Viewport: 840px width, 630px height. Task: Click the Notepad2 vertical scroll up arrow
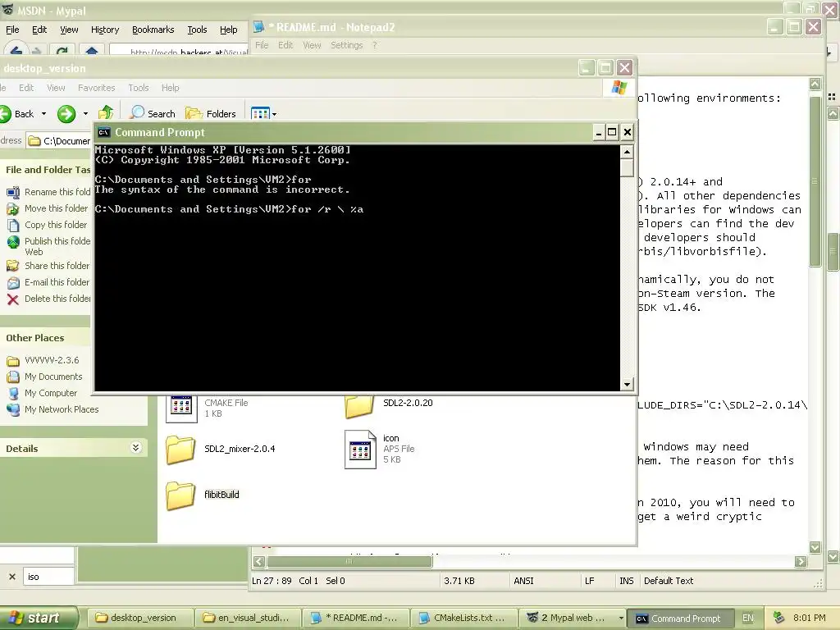click(815, 84)
